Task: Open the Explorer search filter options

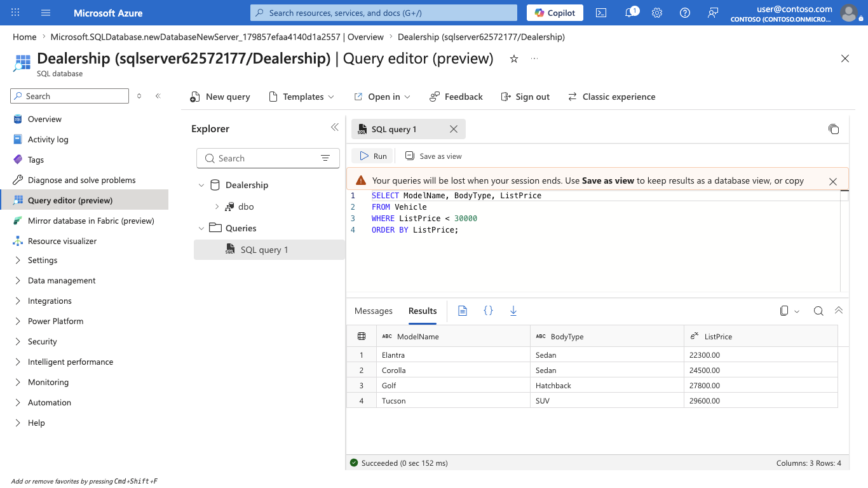Action: click(325, 158)
